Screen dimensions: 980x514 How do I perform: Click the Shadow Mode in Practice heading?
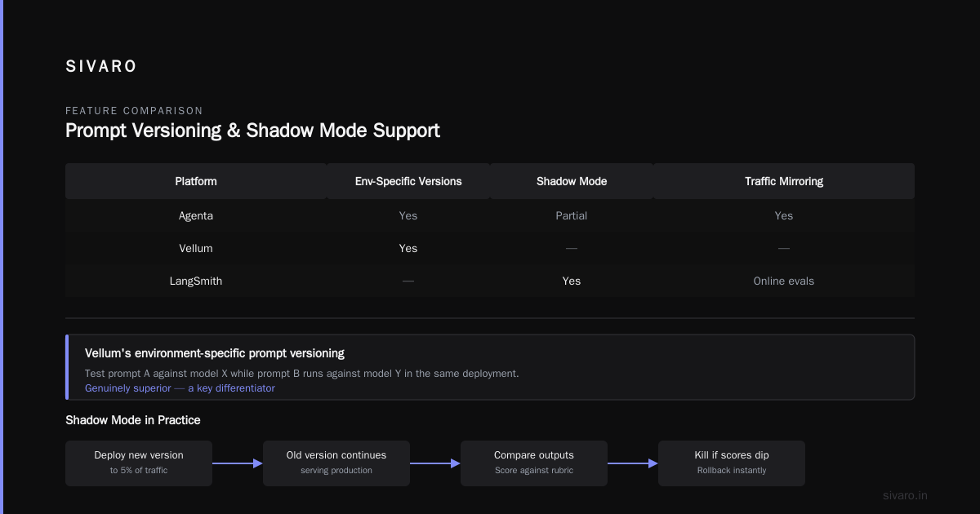(x=133, y=420)
